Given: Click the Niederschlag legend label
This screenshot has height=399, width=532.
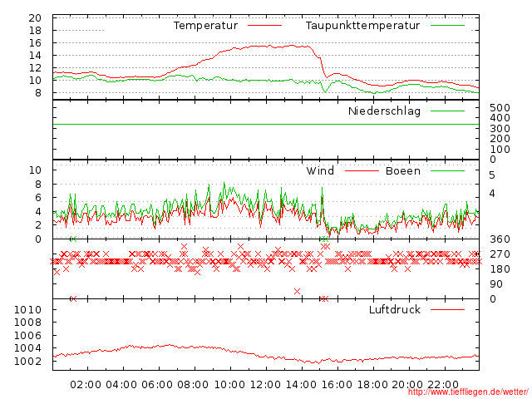Looking at the screenshot, I should (384, 111).
